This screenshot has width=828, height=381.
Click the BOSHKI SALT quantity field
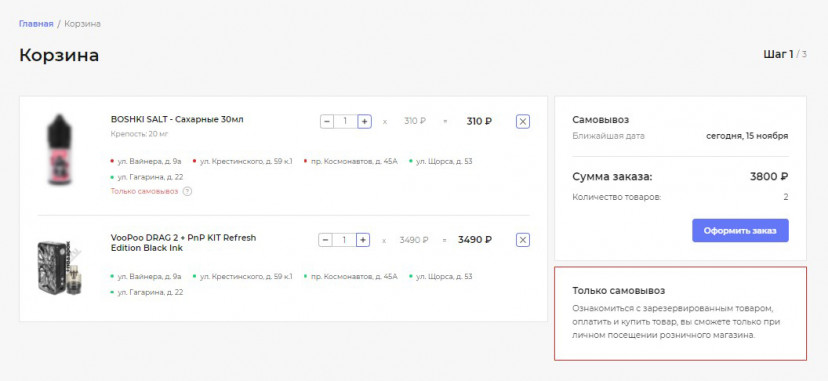pyautogui.click(x=345, y=121)
